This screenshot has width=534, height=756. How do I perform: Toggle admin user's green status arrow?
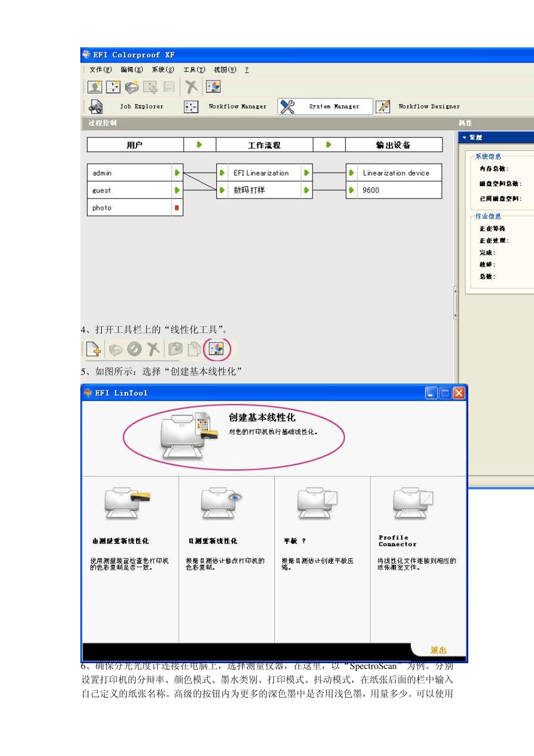[177, 173]
